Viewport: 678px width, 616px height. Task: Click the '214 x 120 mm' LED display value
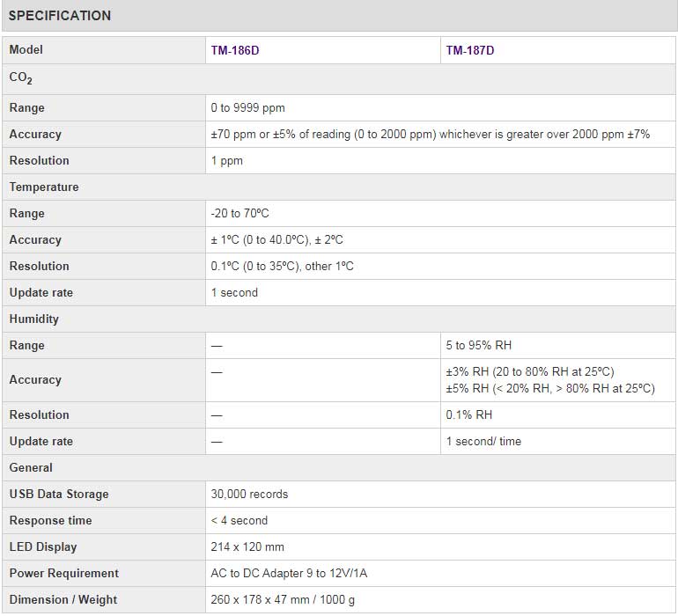[x=247, y=546]
